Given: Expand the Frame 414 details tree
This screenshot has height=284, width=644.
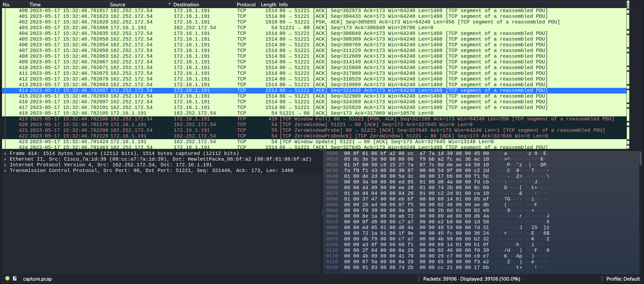Looking at the screenshot, I should click(x=5, y=153).
